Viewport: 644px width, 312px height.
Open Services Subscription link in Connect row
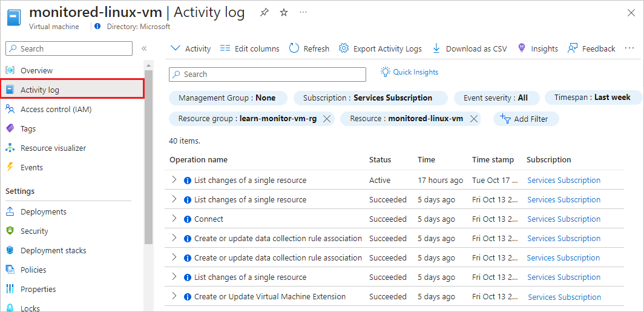tap(563, 219)
